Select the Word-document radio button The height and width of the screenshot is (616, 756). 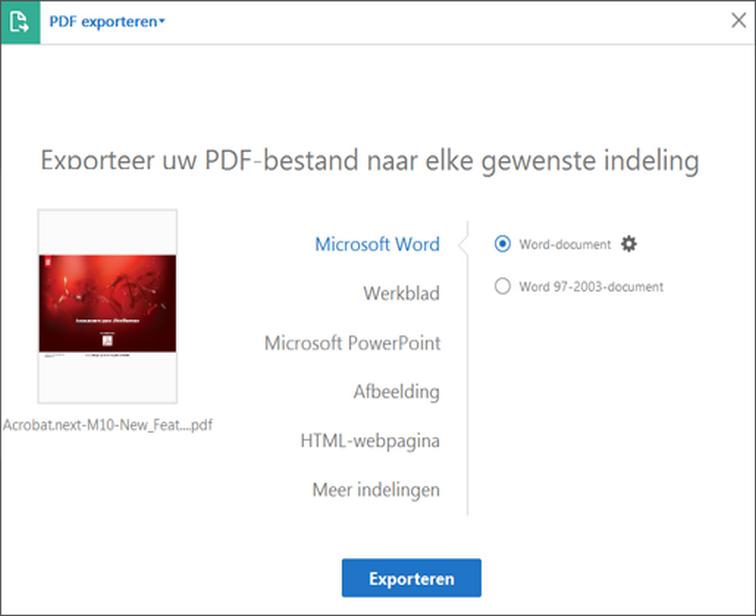tap(502, 244)
